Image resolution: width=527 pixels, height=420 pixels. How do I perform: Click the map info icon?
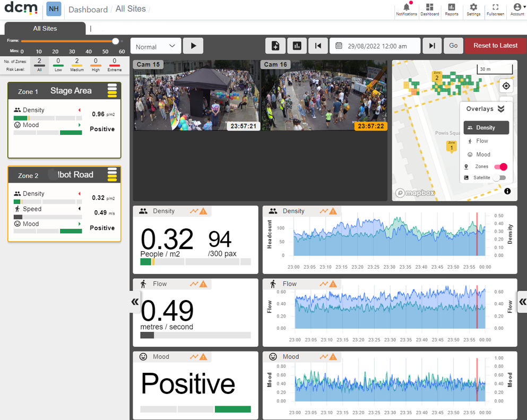click(x=507, y=191)
